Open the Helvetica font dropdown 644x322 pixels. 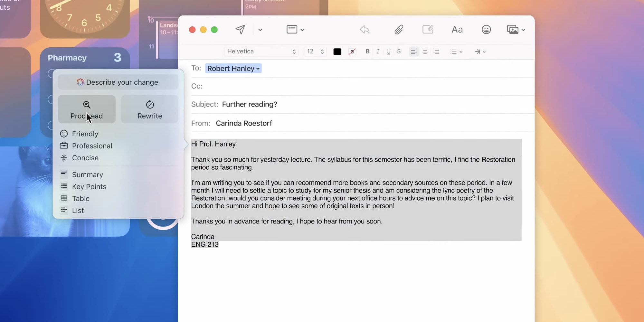261,52
